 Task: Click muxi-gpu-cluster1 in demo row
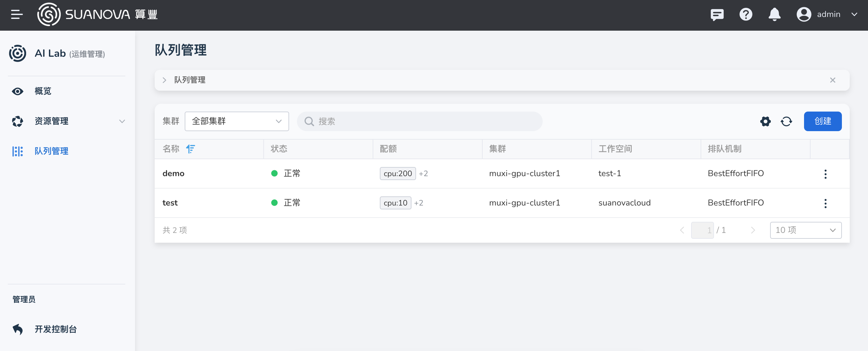click(524, 174)
